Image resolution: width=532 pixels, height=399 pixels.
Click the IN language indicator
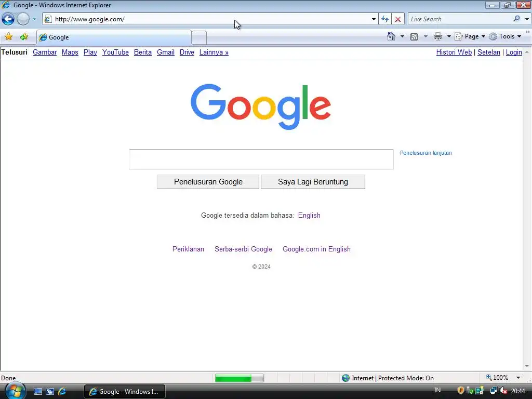437,390
